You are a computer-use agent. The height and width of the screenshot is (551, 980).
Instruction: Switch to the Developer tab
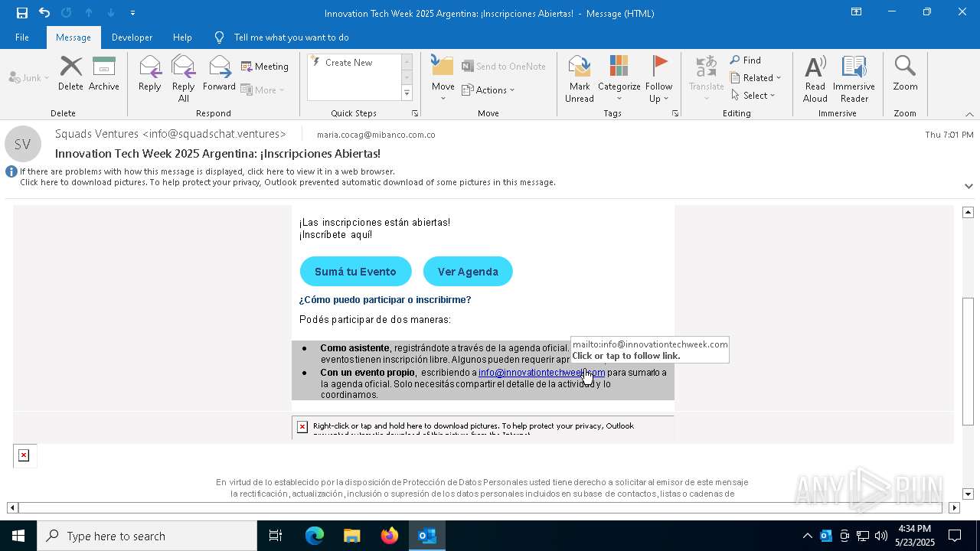coord(132,37)
